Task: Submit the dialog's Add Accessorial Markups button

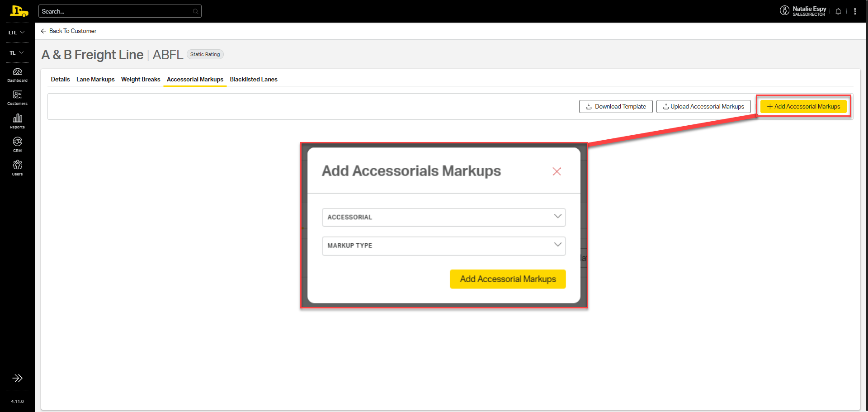Action: (508, 279)
